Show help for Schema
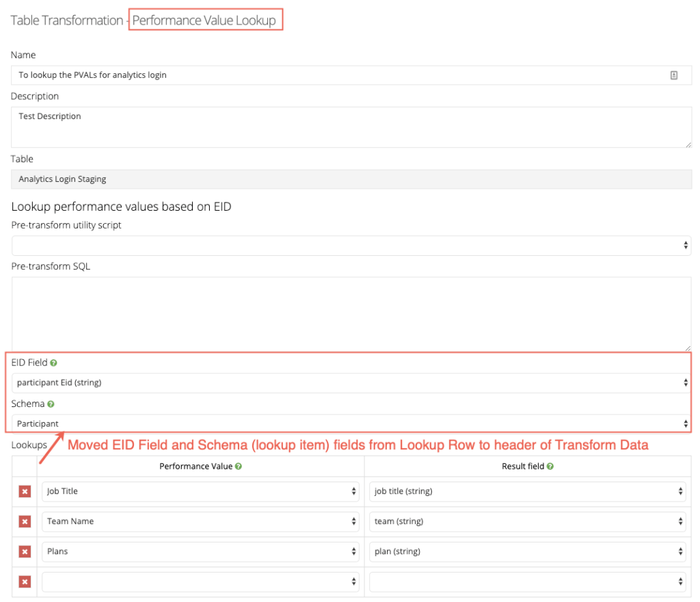Viewport: 700px width, 602px height. [51, 404]
